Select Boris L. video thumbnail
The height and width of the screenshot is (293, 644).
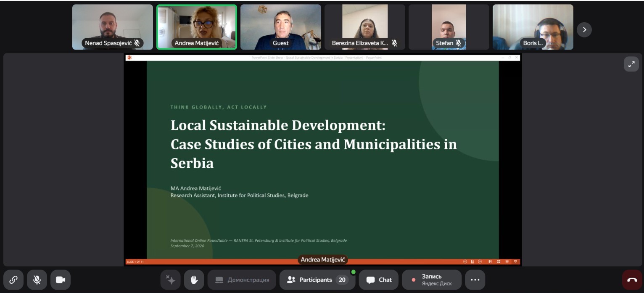(533, 27)
